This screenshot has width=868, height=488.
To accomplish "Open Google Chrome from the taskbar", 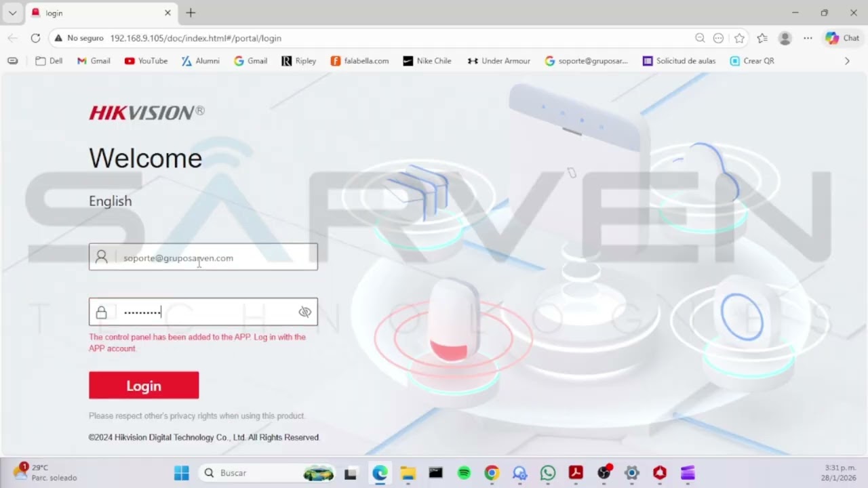I will click(x=492, y=472).
